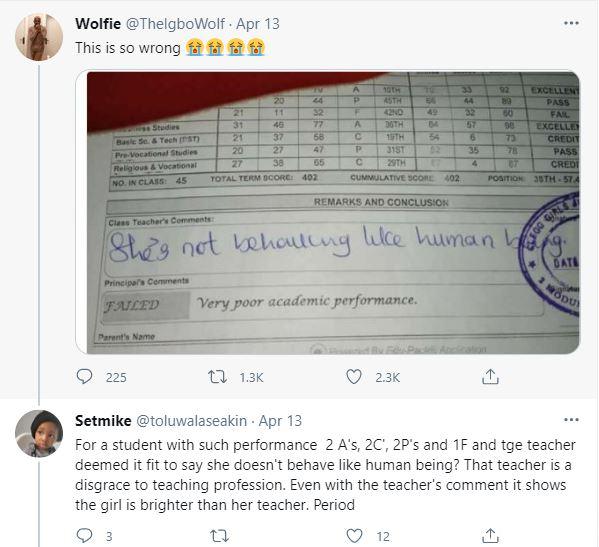
Task: Open Wolfie's profile picture
Action: click(39, 37)
